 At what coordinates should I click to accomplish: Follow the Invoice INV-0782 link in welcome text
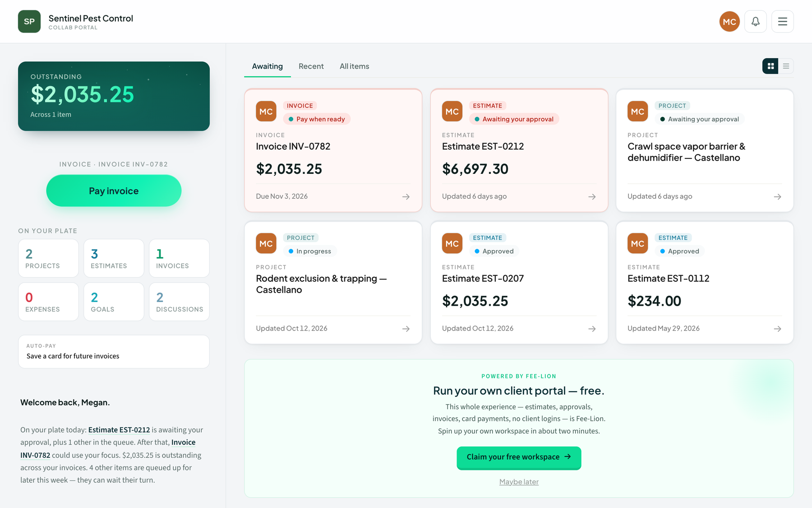(x=108, y=449)
